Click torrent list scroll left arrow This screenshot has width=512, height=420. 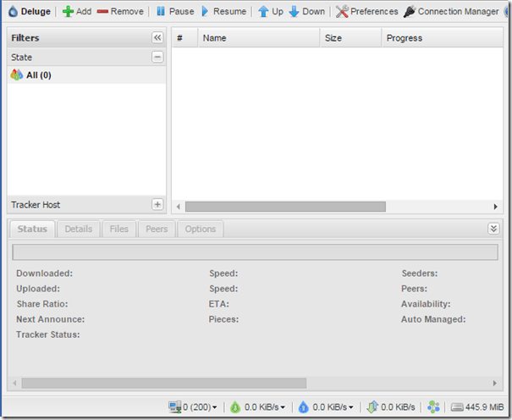(178, 207)
